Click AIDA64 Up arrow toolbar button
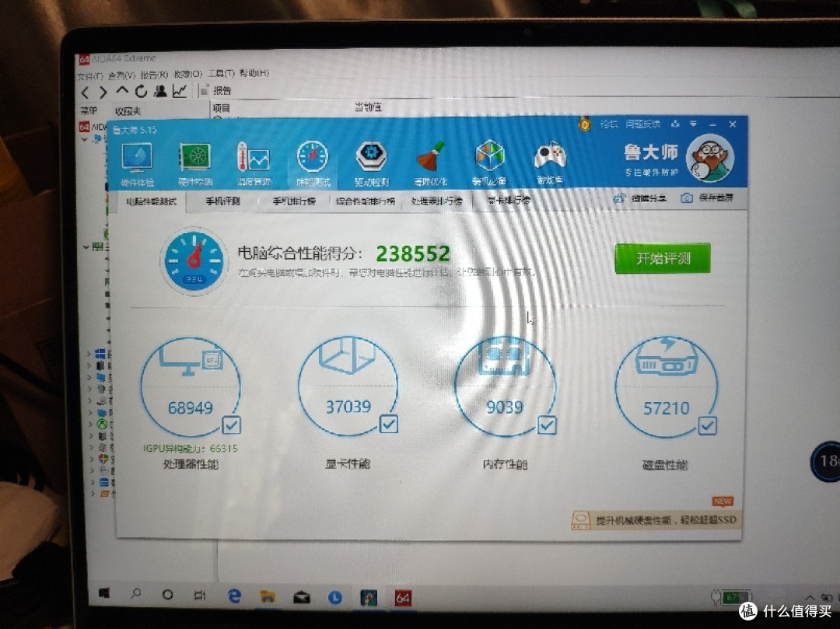 122,91
